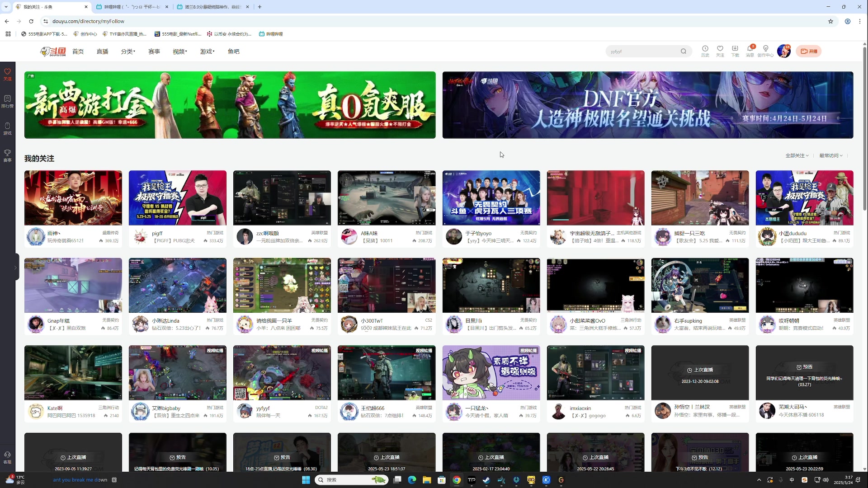The width and height of the screenshot is (868, 488).
Task: Click the search magnifier icon
Action: coord(684,52)
